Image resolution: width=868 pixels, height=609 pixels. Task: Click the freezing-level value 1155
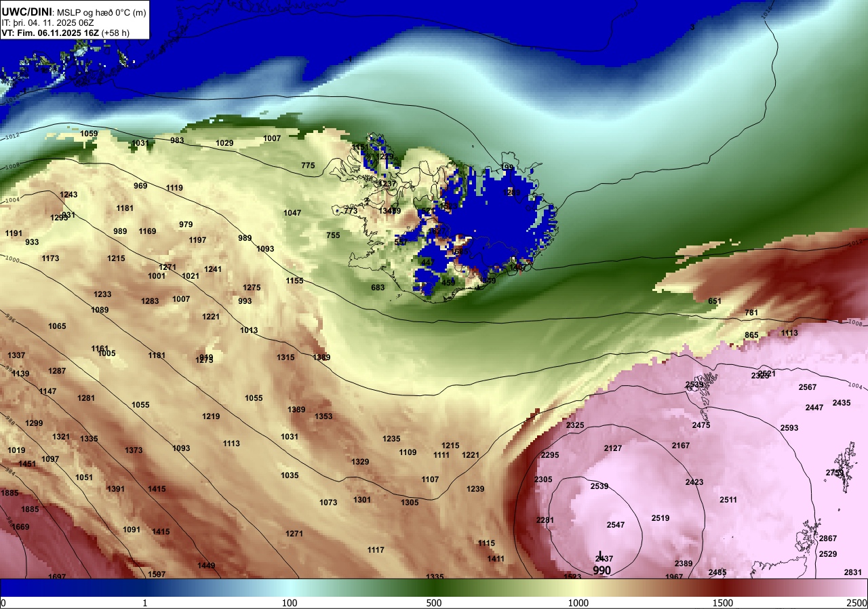click(294, 281)
